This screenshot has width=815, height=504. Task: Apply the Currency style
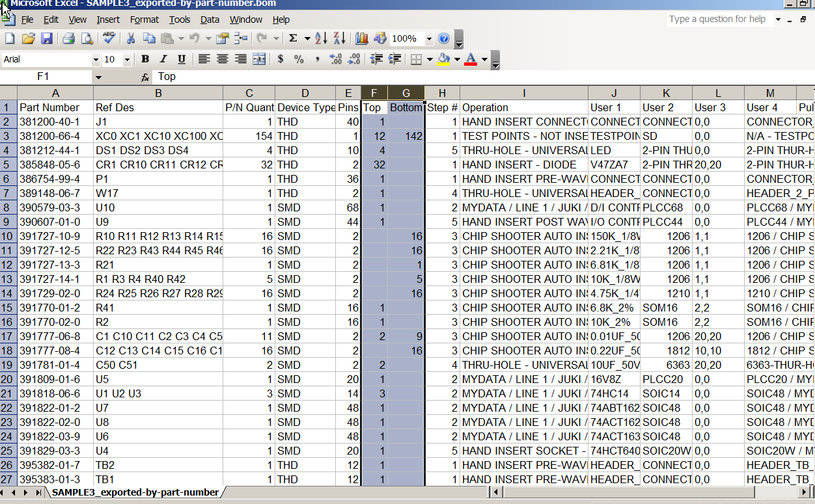(280, 59)
